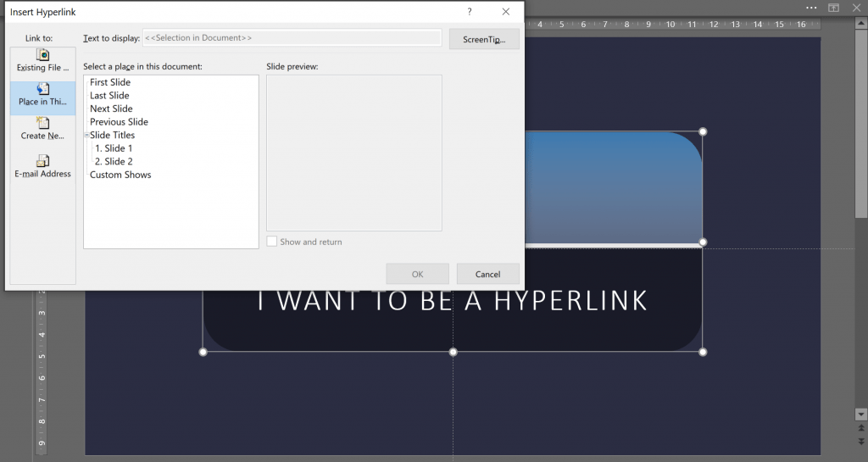The height and width of the screenshot is (462, 868).
Task: Click the I WANT TO BE A HYPERLINK text
Action: 453,301
